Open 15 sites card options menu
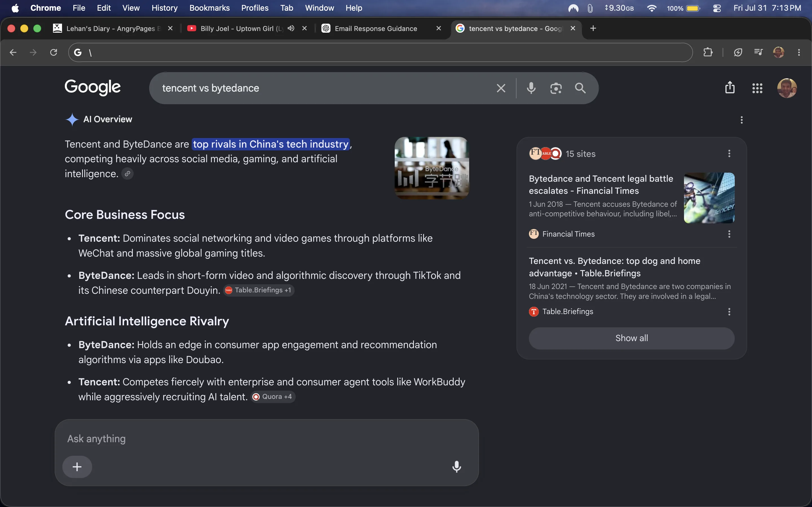Screen dimensions: 812x507 729,154
